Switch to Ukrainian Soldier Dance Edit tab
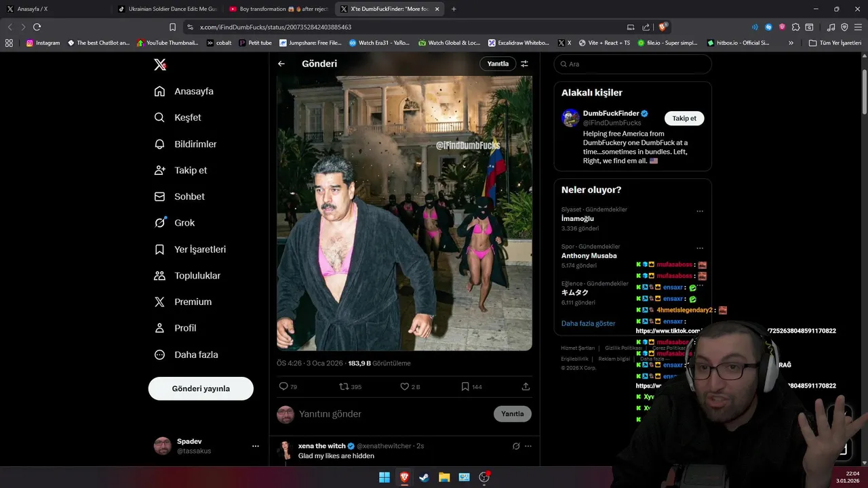 click(x=166, y=9)
